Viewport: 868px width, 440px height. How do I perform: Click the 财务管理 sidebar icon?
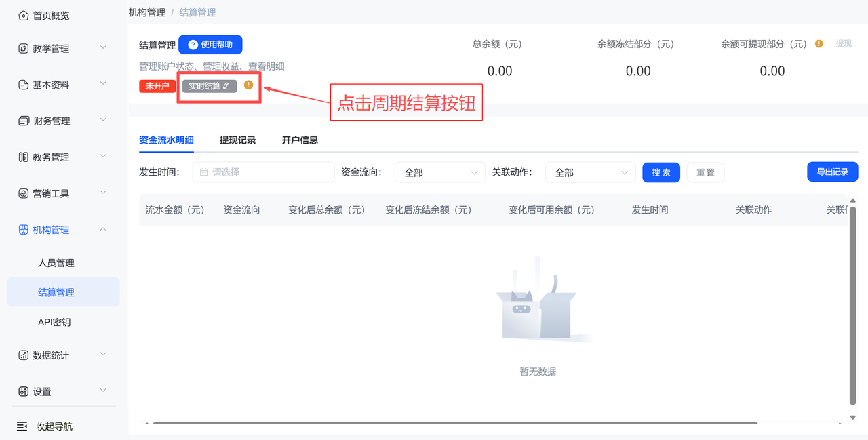point(23,121)
